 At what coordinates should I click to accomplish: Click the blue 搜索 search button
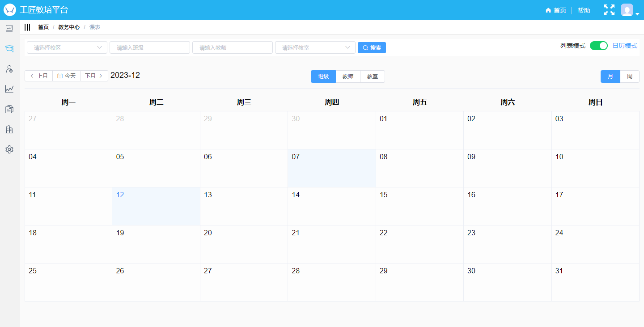[x=372, y=48]
